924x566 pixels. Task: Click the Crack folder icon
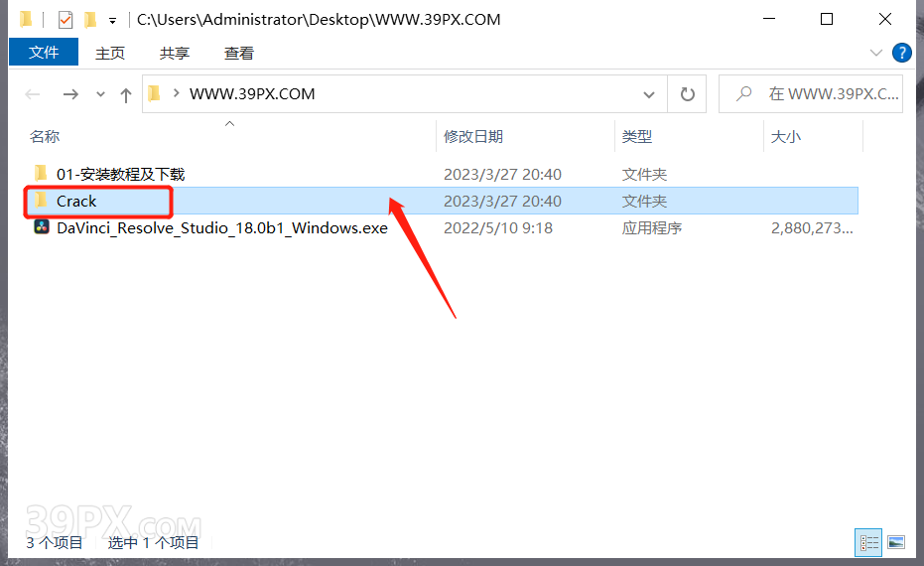click(x=42, y=201)
